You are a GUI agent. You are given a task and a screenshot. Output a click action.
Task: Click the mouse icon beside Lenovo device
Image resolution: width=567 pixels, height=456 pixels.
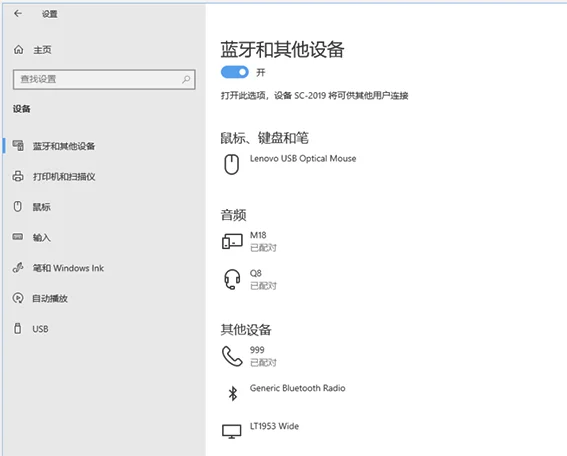[x=232, y=165]
